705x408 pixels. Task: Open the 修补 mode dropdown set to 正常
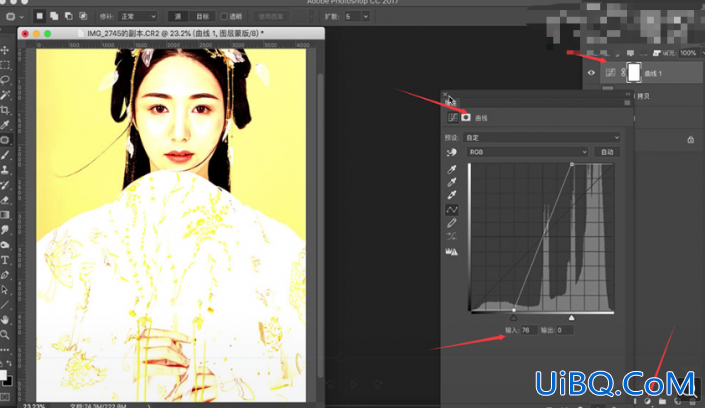pos(138,17)
